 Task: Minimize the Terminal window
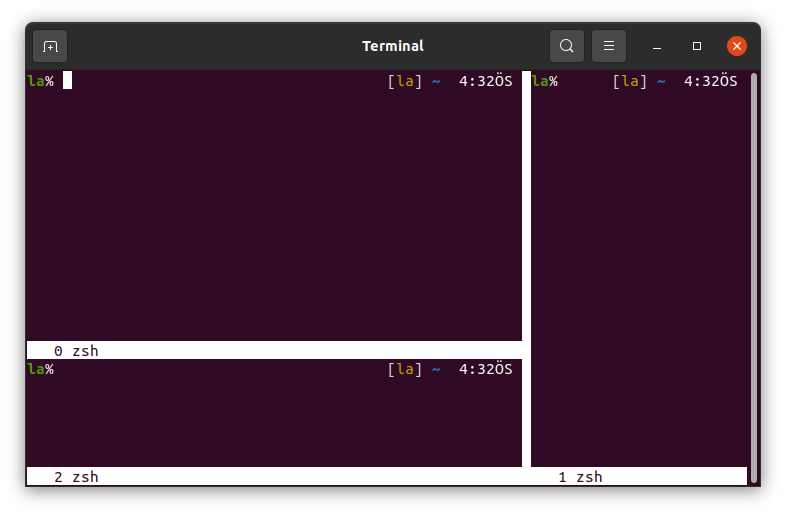tap(657, 46)
